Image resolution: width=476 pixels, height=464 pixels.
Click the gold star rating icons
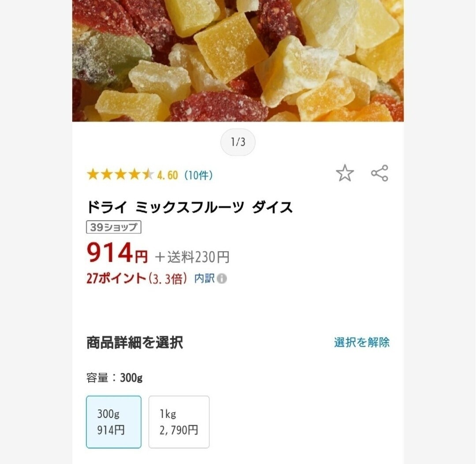(120, 175)
